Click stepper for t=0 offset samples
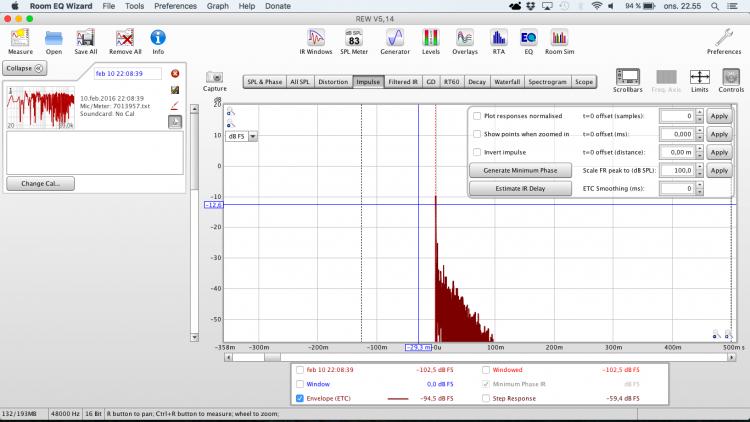 tap(699, 116)
